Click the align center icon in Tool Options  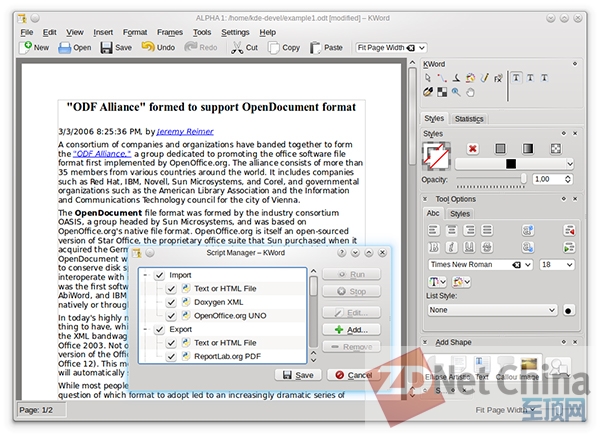(451, 230)
